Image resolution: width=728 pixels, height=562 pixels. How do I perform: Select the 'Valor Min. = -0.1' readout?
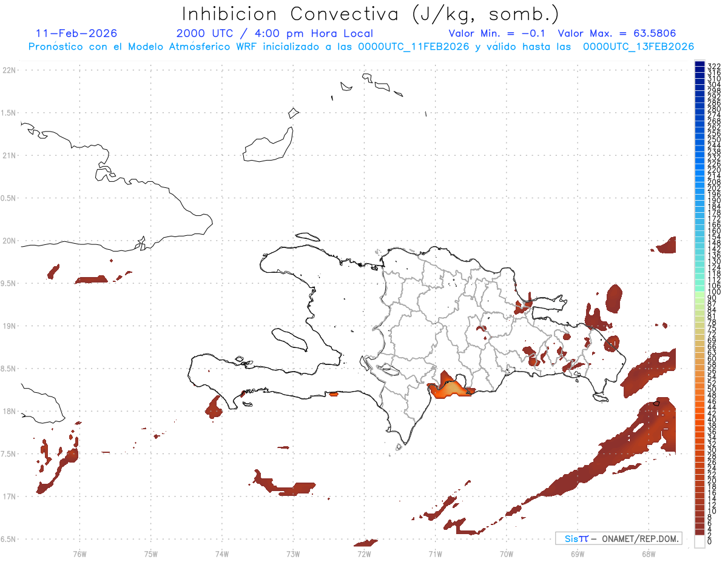(x=497, y=33)
